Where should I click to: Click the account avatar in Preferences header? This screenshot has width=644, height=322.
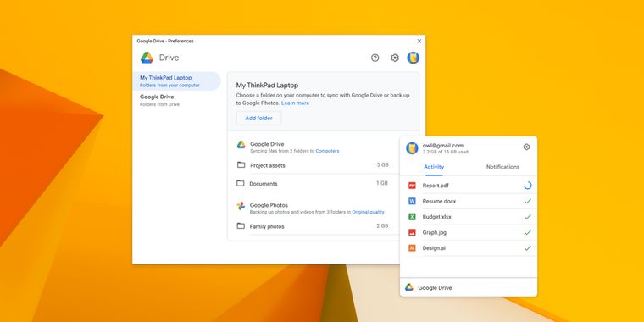tap(414, 58)
